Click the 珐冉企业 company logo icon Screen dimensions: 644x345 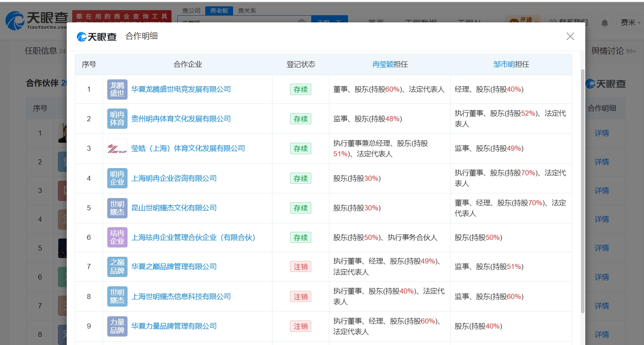[117, 237]
